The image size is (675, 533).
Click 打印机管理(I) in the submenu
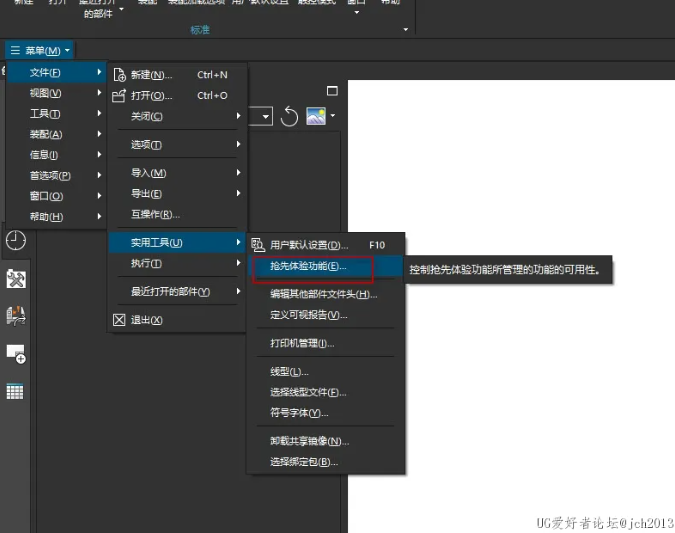(x=302, y=343)
